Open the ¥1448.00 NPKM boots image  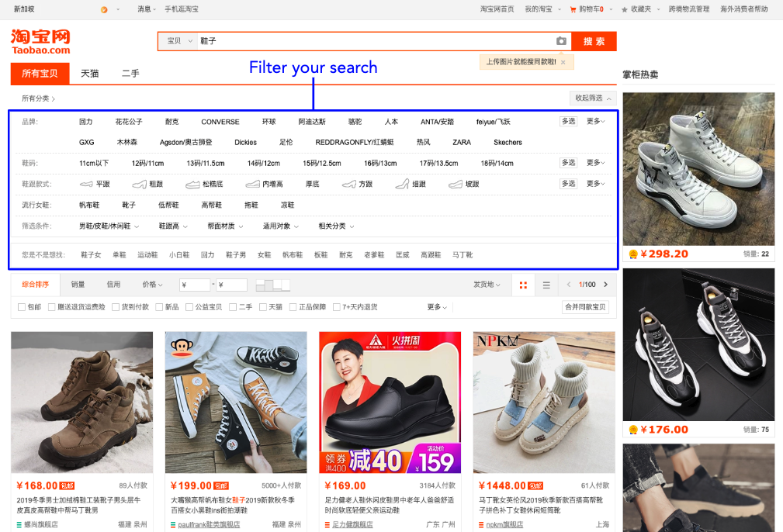544,402
